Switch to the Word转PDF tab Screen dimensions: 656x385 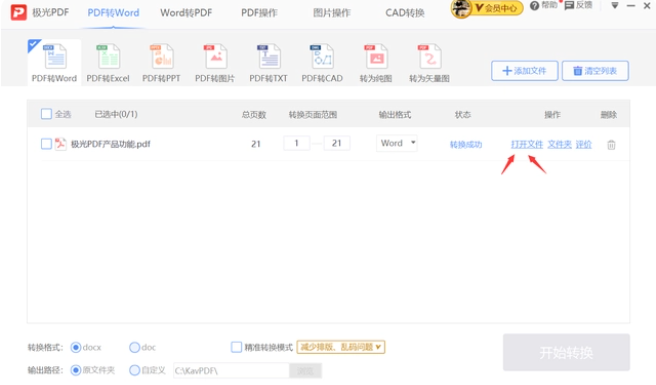pyautogui.click(x=186, y=13)
